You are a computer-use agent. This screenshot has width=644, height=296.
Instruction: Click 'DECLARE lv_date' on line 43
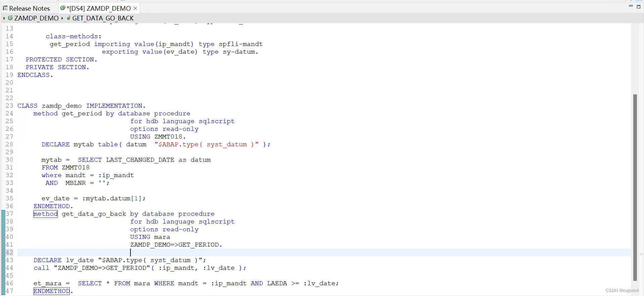[64, 260]
